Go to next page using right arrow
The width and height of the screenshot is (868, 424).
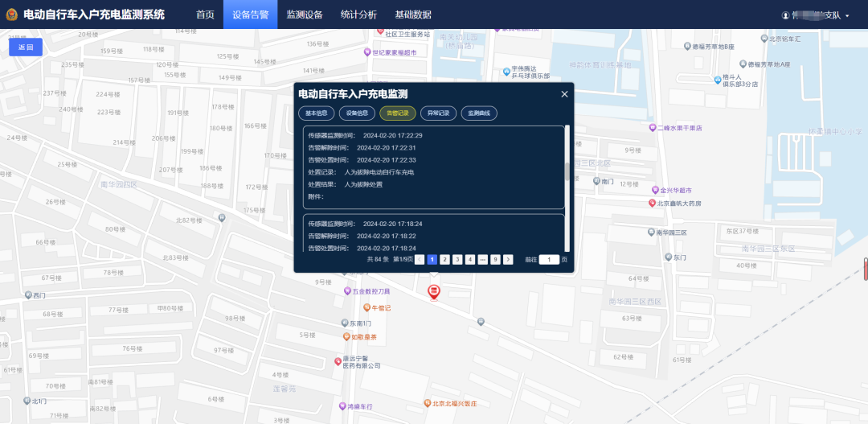tap(508, 259)
